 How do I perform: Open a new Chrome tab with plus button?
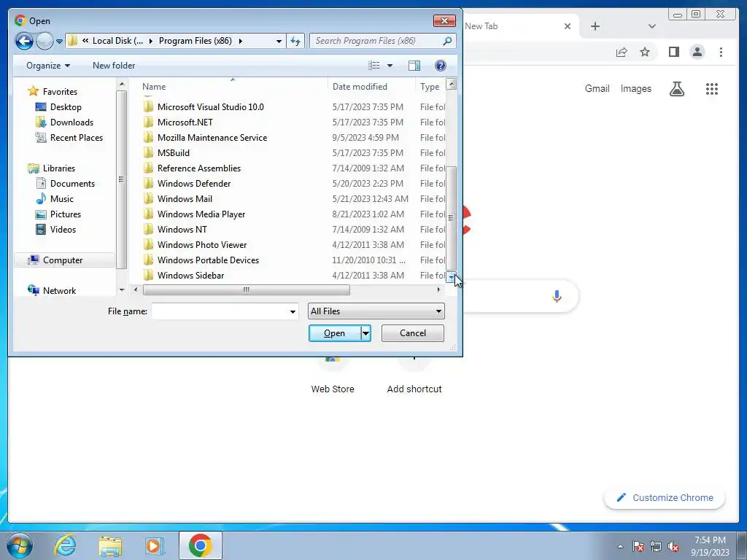[595, 26]
